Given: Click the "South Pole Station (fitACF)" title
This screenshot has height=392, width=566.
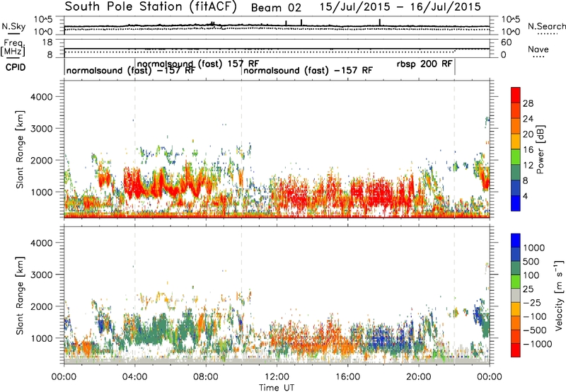Looking at the screenshot, I should click(x=151, y=7).
